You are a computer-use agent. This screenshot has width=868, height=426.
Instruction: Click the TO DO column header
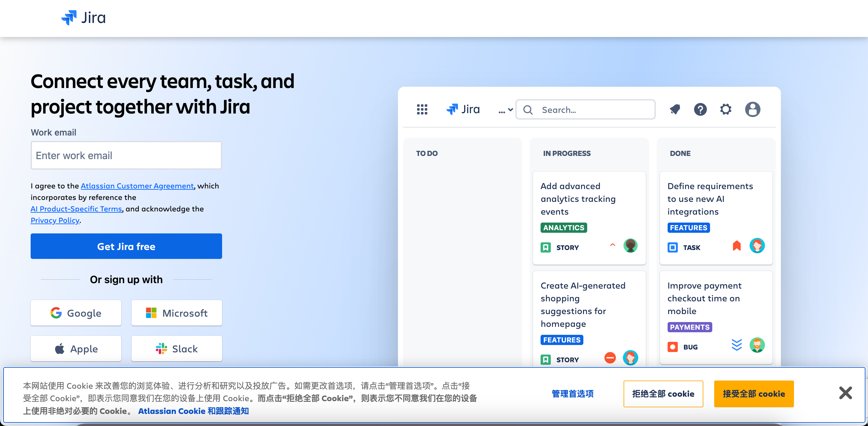[427, 153]
